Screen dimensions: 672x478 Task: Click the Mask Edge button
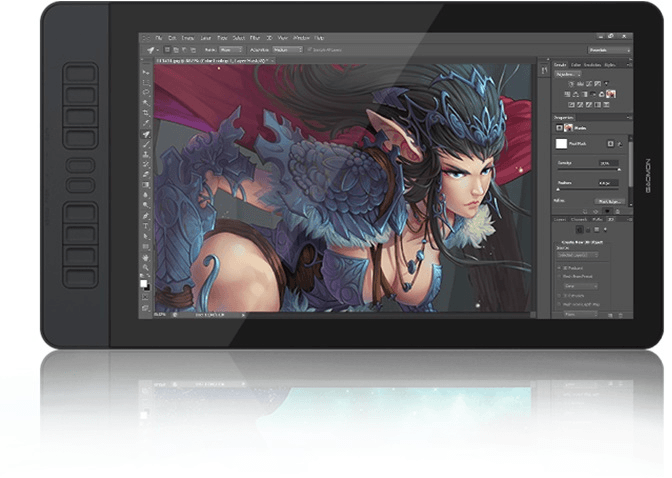pos(609,201)
